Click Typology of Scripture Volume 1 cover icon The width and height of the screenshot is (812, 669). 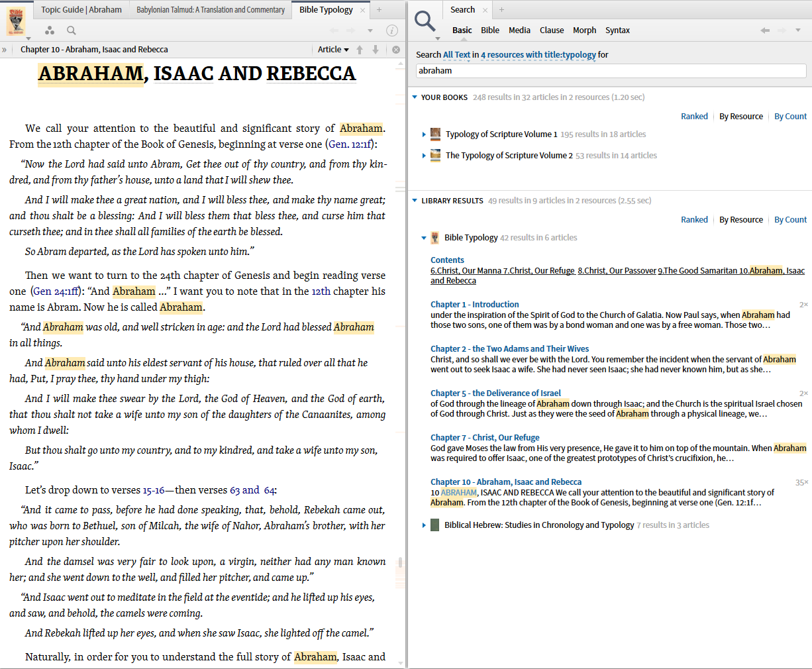[x=435, y=134]
